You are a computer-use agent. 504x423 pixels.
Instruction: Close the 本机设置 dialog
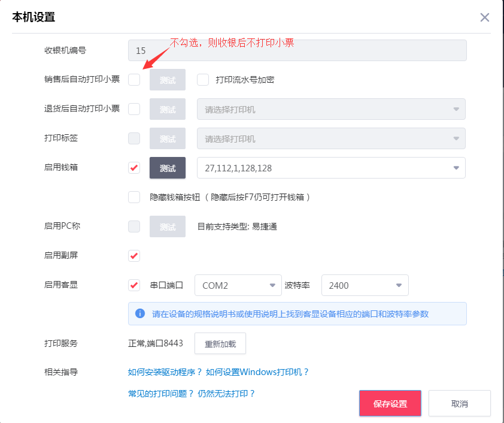pos(485,17)
